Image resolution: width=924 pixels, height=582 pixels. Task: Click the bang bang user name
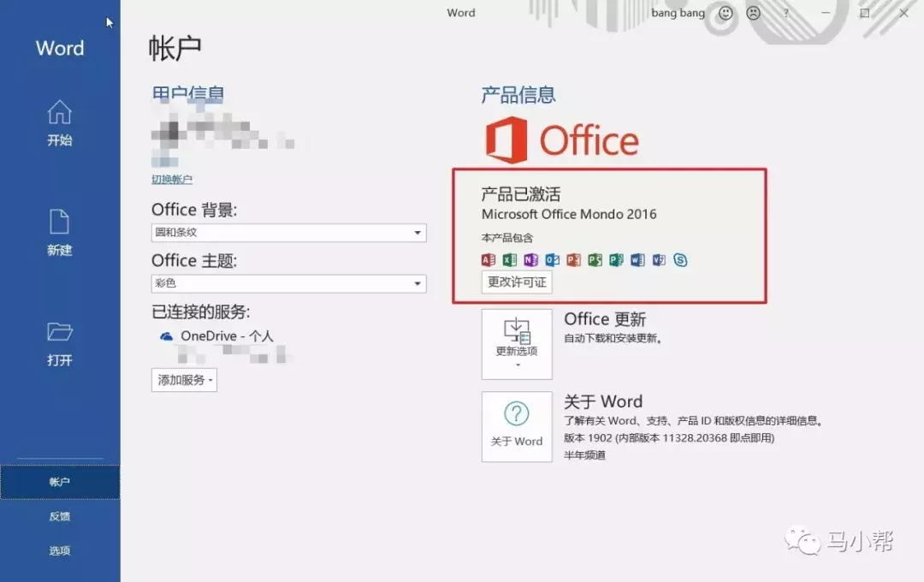(678, 13)
